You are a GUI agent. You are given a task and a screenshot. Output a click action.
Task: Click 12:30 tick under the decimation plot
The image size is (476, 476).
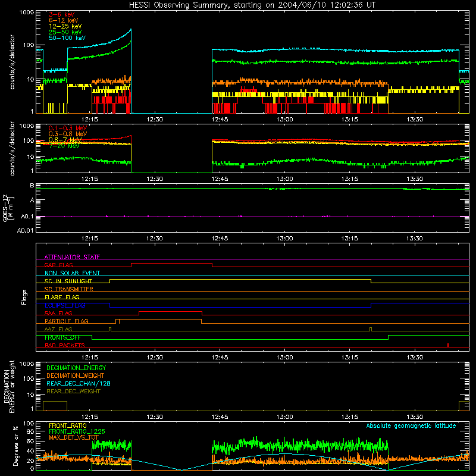coord(155,417)
